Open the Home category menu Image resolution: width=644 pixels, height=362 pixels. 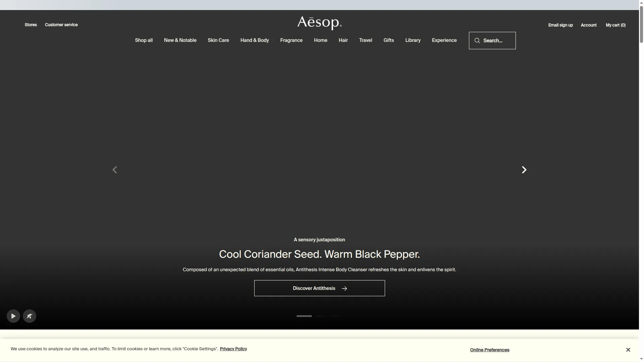321,40
